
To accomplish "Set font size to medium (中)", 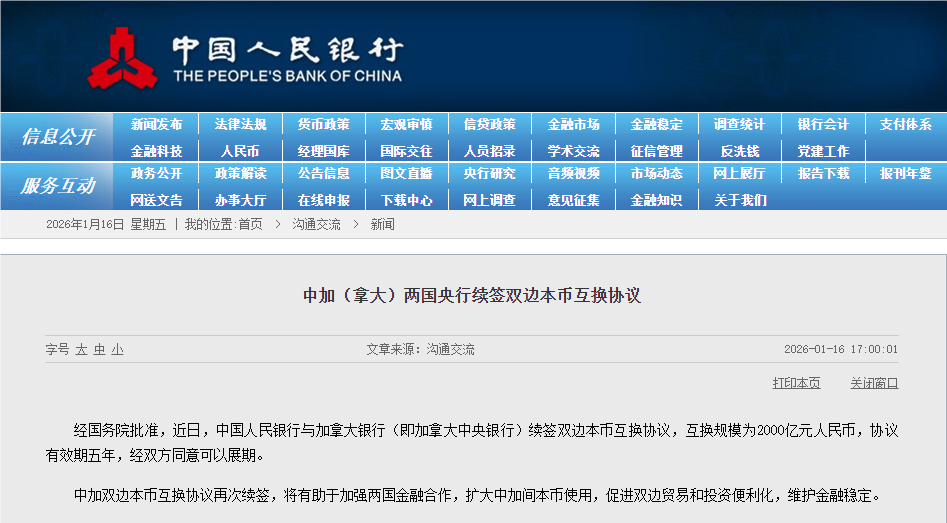I will [99, 350].
